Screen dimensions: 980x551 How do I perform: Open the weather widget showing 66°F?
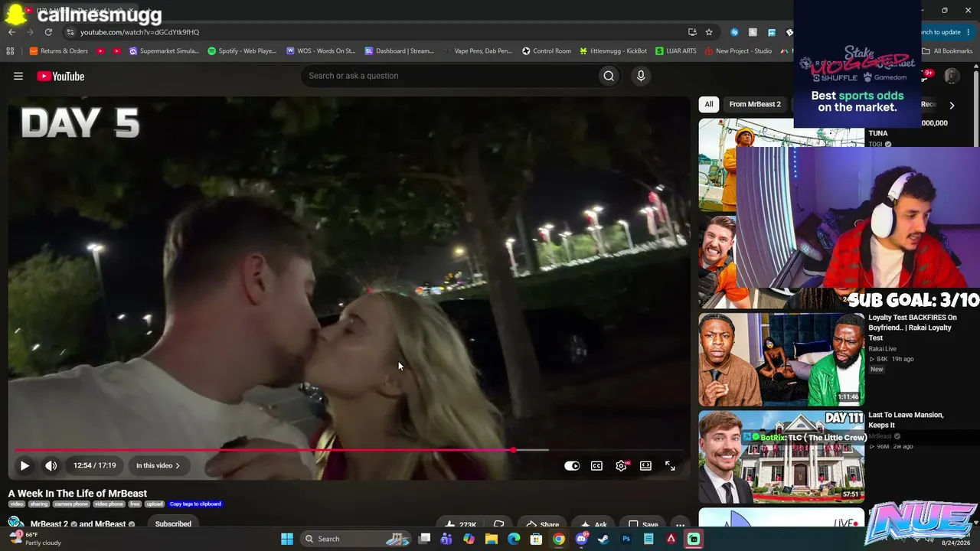click(x=35, y=539)
